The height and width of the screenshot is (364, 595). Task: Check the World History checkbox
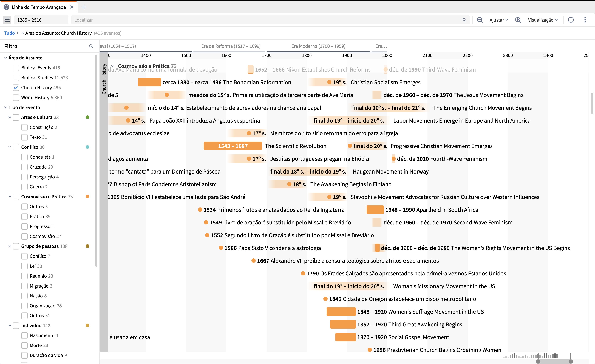point(16,98)
